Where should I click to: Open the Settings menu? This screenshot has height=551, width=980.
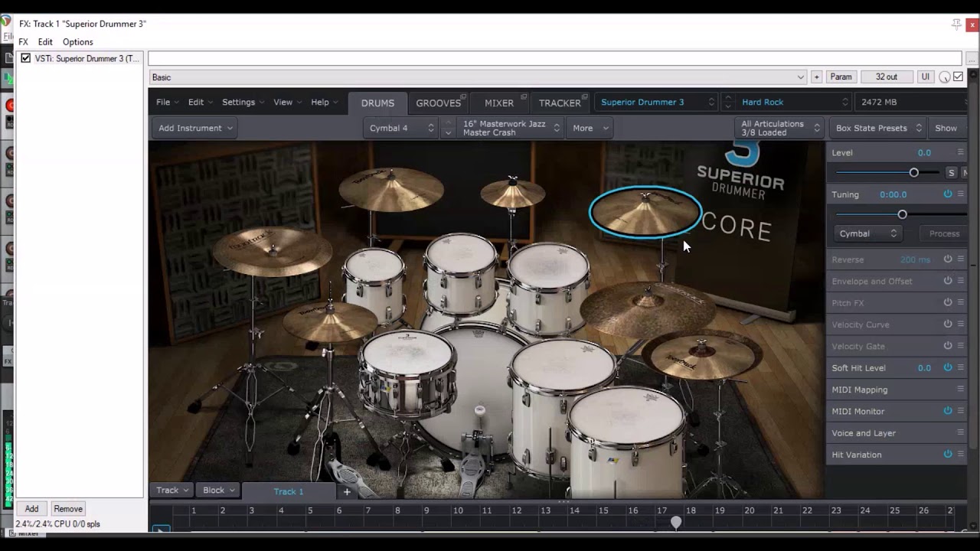(243, 102)
